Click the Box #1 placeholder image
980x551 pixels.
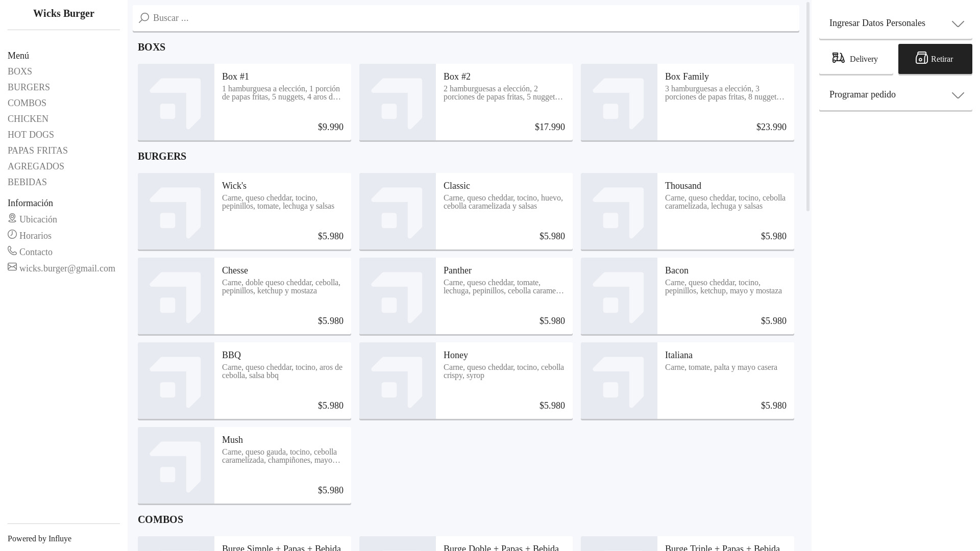point(176,102)
